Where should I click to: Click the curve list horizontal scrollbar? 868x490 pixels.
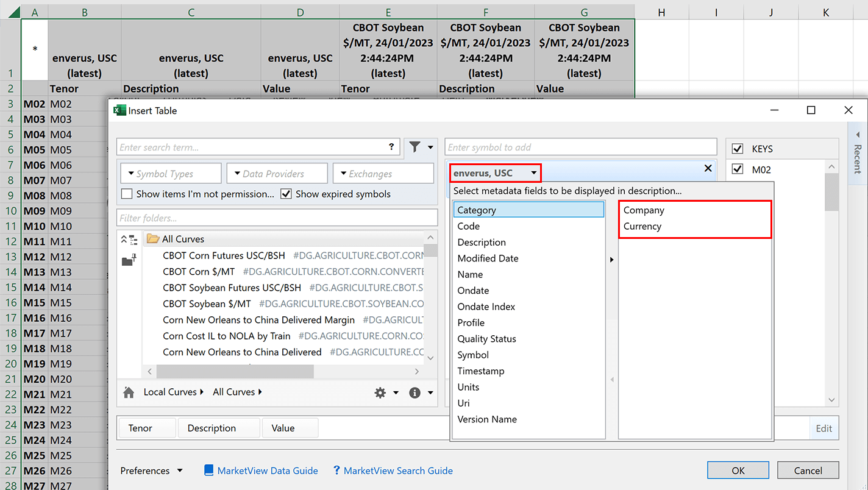(235, 371)
